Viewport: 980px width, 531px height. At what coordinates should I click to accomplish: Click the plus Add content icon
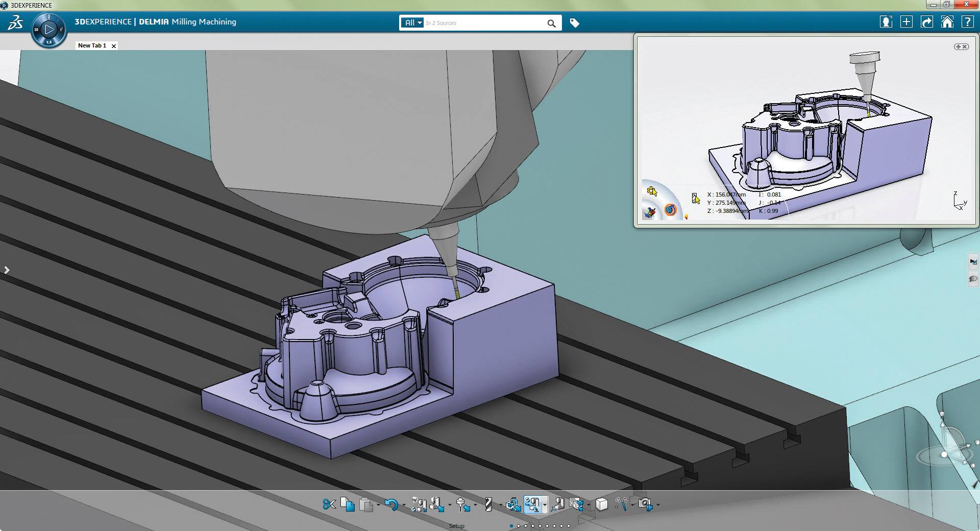tap(906, 22)
